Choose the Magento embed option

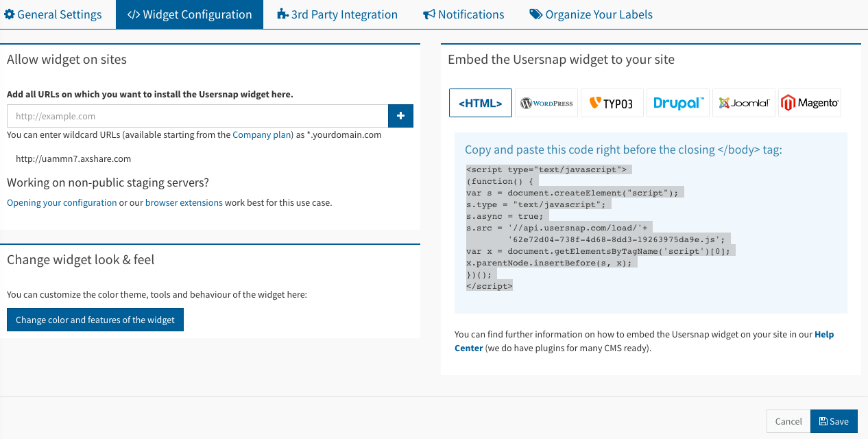click(x=810, y=103)
